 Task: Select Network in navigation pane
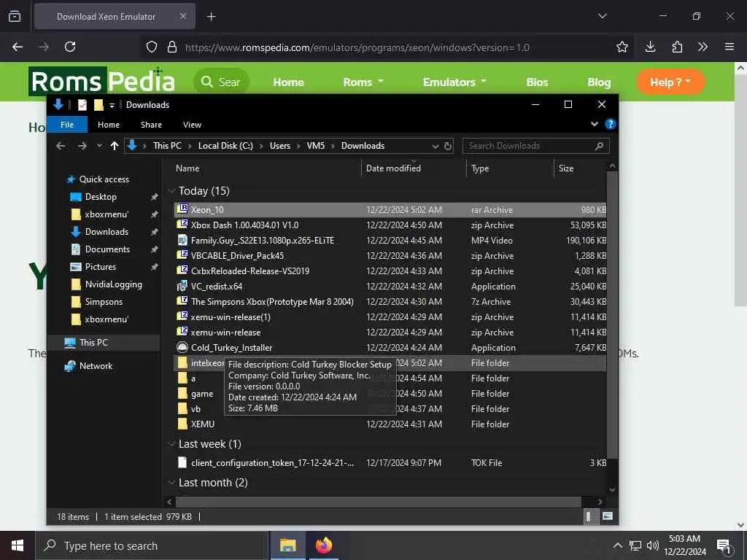tap(96, 366)
